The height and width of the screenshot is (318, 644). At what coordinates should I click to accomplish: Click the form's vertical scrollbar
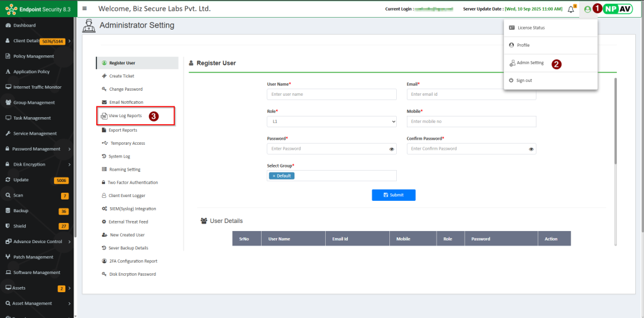click(x=616, y=120)
